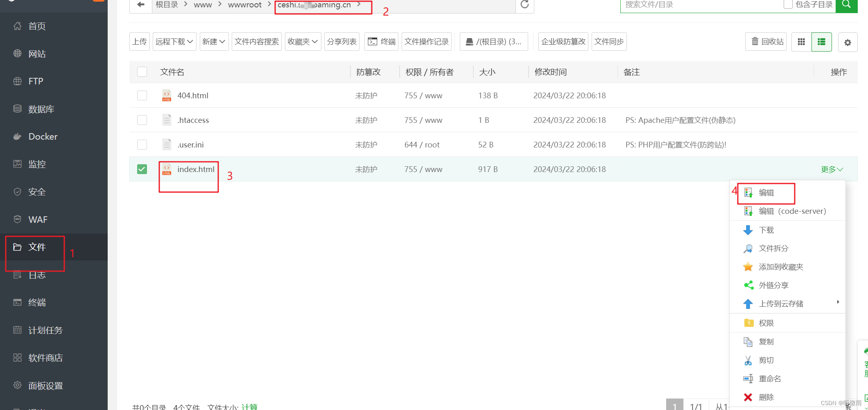The image size is (868, 410).
Task: Open the 监控 page
Action: coord(37,164)
